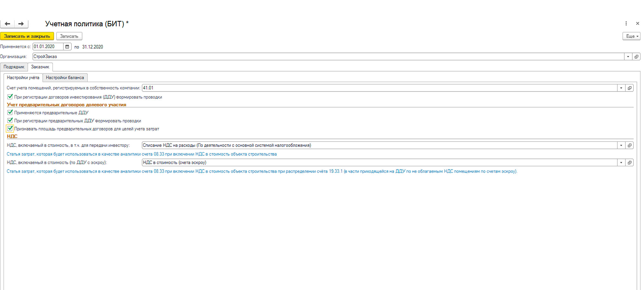Expand the 'Списание НДС на расходы' dropdown

tap(621, 145)
